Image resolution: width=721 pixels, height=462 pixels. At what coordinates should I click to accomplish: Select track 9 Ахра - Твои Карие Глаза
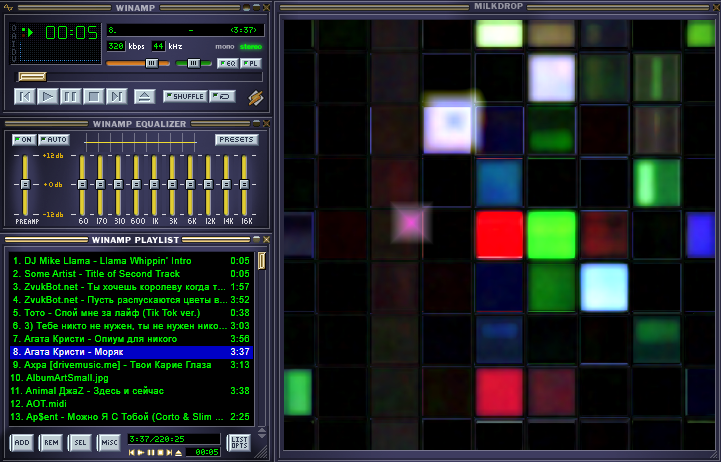coord(131,365)
